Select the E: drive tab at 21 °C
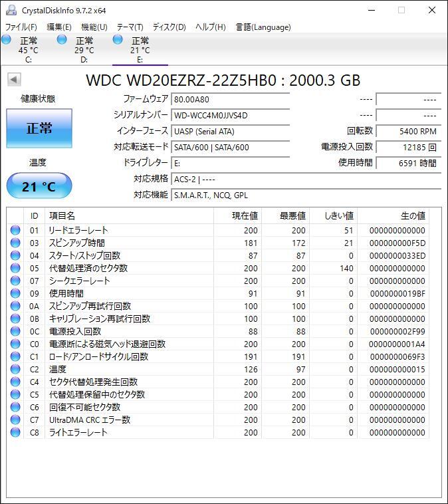The height and width of the screenshot is (504, 448). (140, 50)
